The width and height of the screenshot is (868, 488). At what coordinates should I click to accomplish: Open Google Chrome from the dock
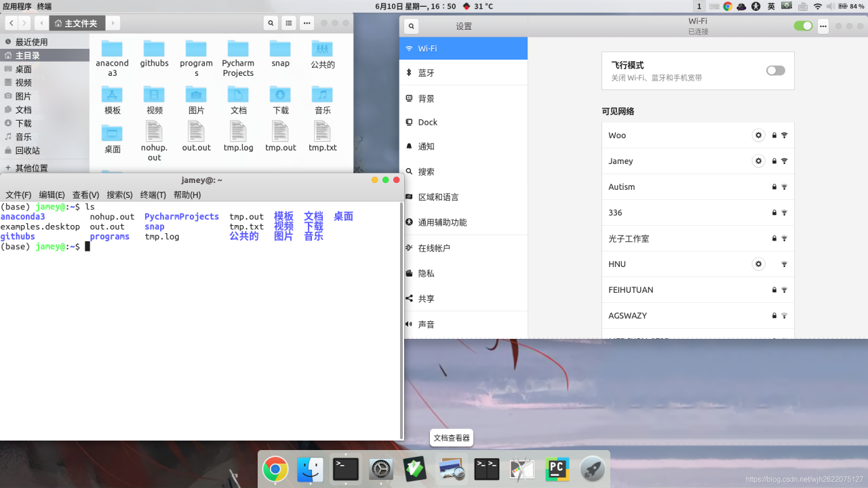coord(275,469)
